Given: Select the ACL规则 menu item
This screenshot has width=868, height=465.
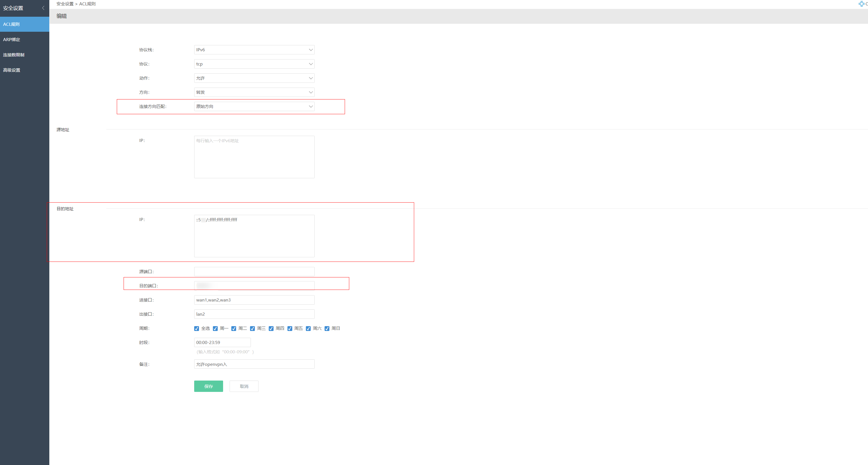Looking at the screenshot, I should [x=11, y=24].
